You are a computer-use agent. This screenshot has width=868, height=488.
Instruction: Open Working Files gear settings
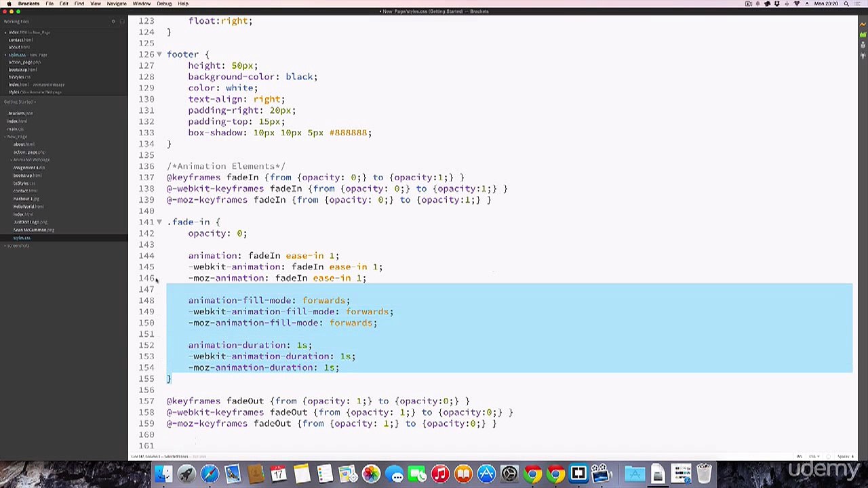113,21
